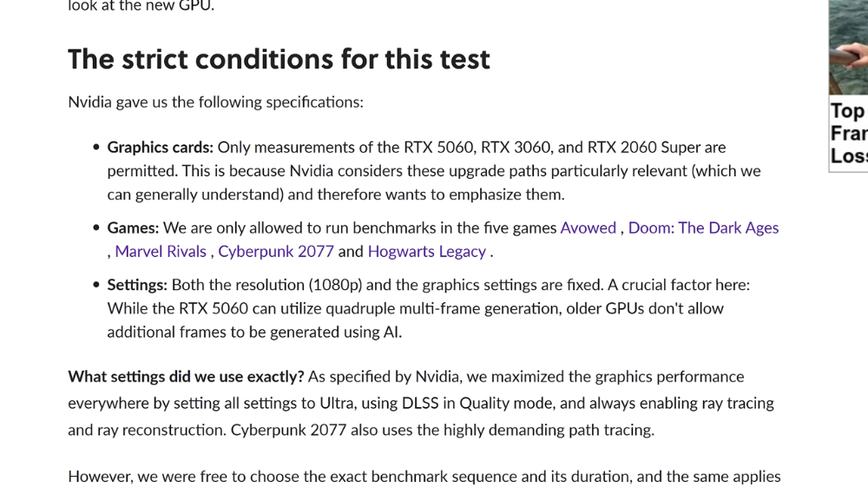The width and height of the screenshot is (868, 488).
Task: Click the sentence Nvidia gave us the following specifications
Action: [x=216, y=102]
